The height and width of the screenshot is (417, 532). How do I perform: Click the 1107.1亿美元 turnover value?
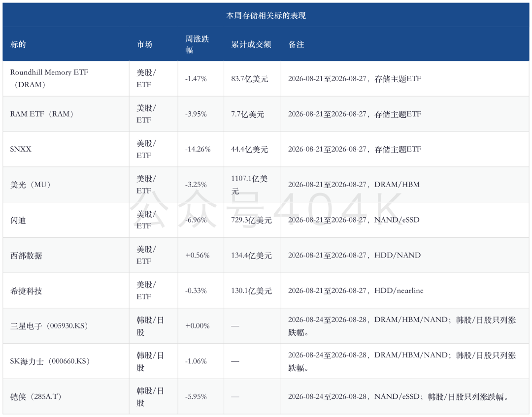(x=249, y=185)
